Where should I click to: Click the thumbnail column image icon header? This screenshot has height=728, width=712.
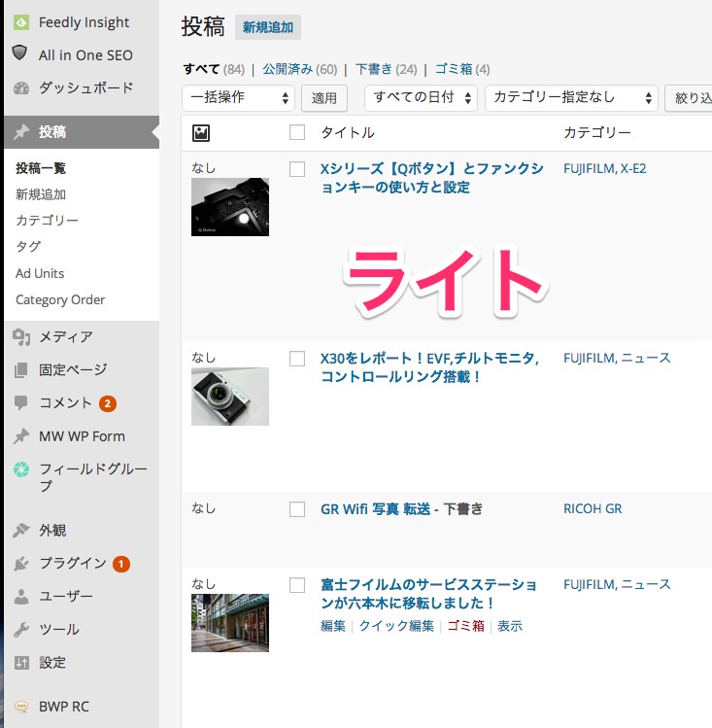click(x=201, y=133)
